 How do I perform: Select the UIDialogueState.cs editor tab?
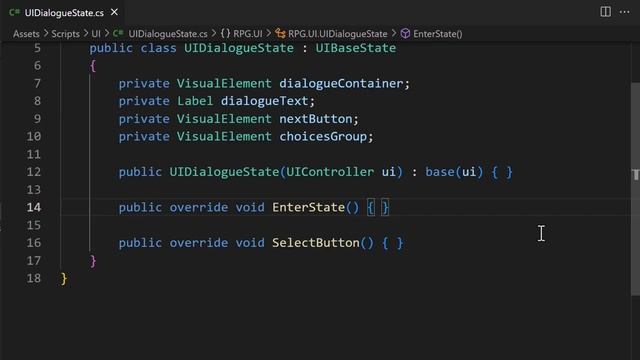click(x=64, y=13)
